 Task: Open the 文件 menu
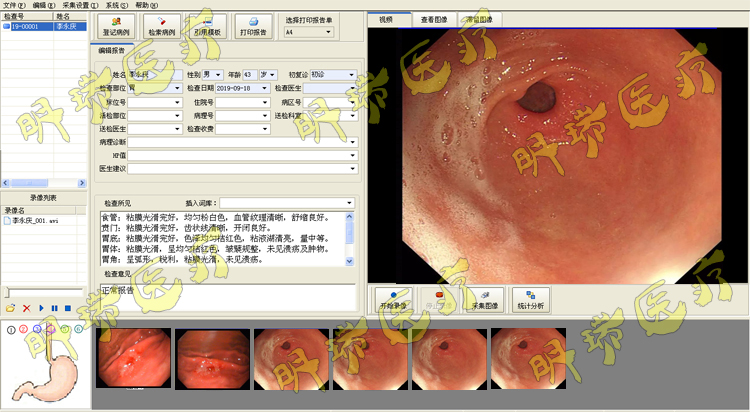point(14,5)
